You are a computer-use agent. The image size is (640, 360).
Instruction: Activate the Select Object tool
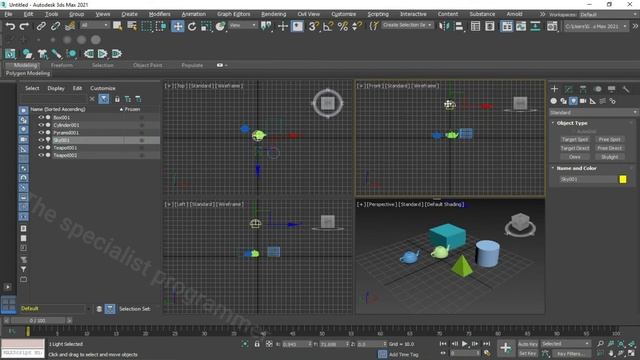coord(118,27)
